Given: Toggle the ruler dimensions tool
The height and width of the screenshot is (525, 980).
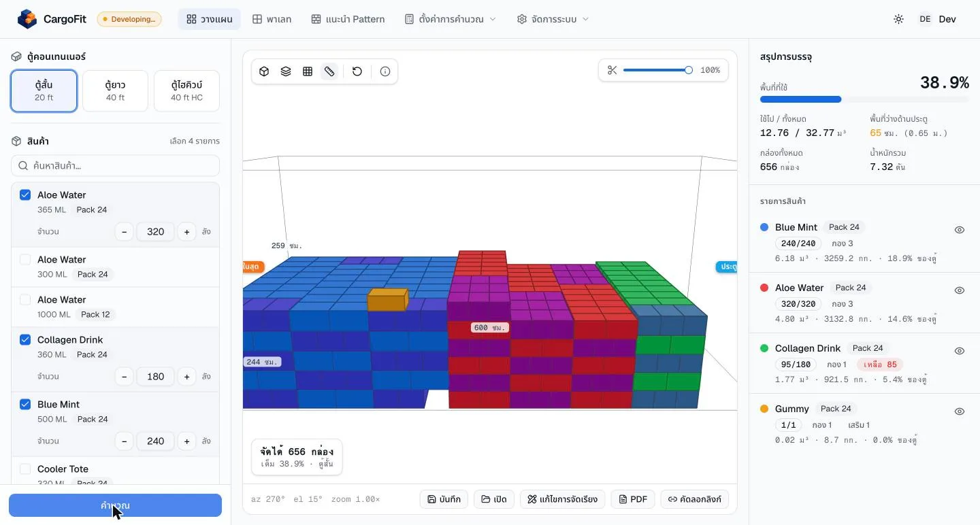Looking at the screenshot, I should [329, 71].
